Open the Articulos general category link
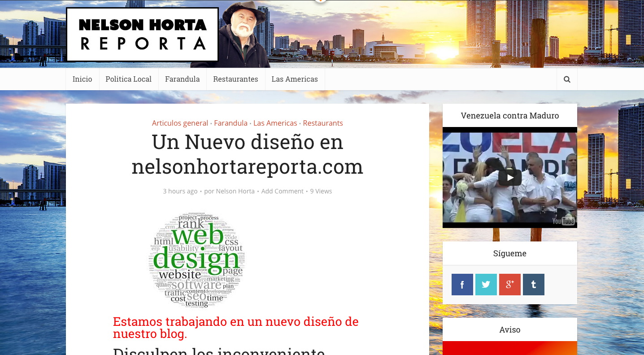The height and width of the screenshot is (355, 644). (x=180, y=123)
